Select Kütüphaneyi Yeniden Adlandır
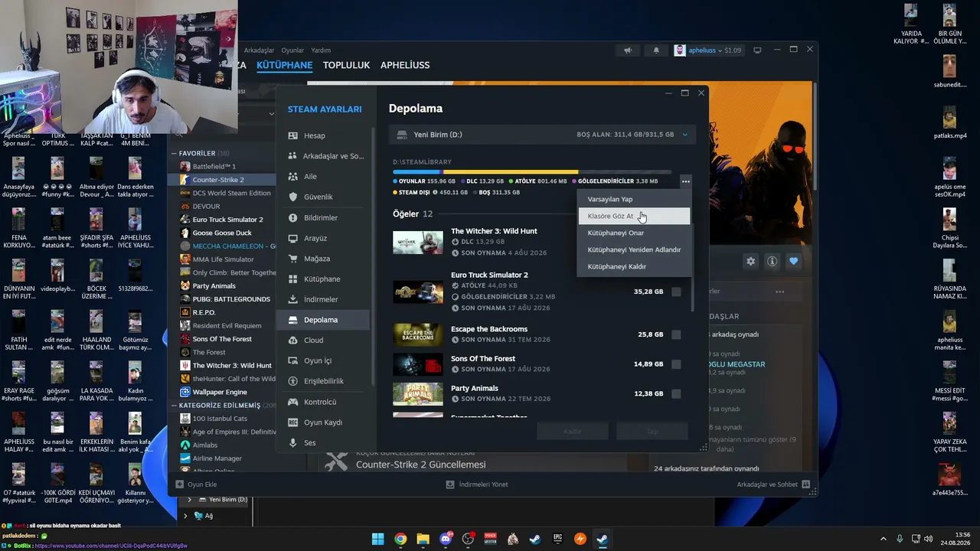This screenshot has height=551, width=980. click(634, 249)
